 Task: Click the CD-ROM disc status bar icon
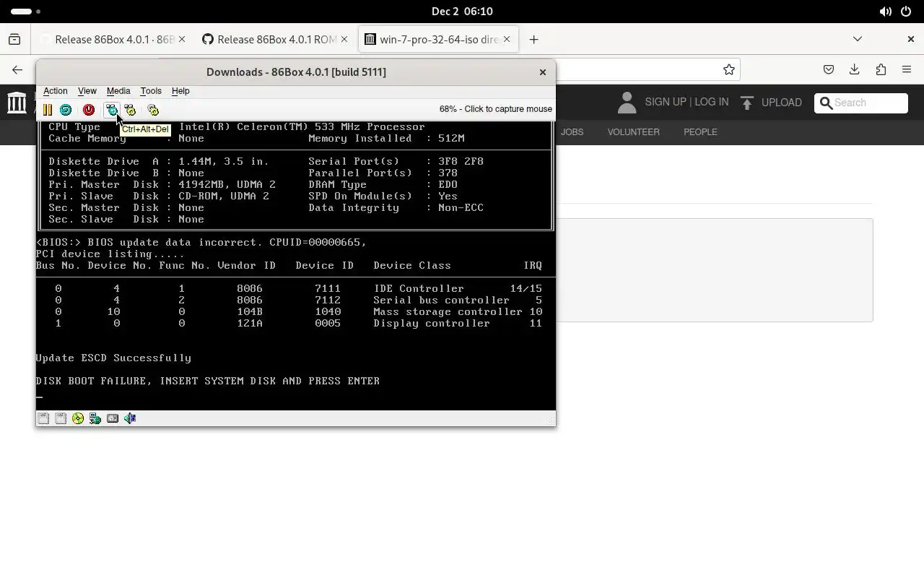click(x=78, y=418)
